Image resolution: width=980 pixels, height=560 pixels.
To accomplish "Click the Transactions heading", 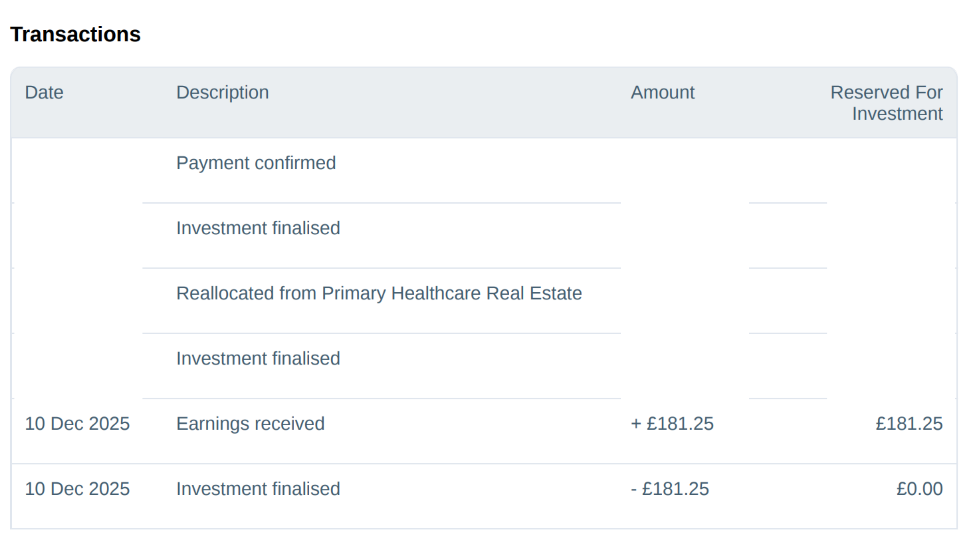I will point(75,34).
